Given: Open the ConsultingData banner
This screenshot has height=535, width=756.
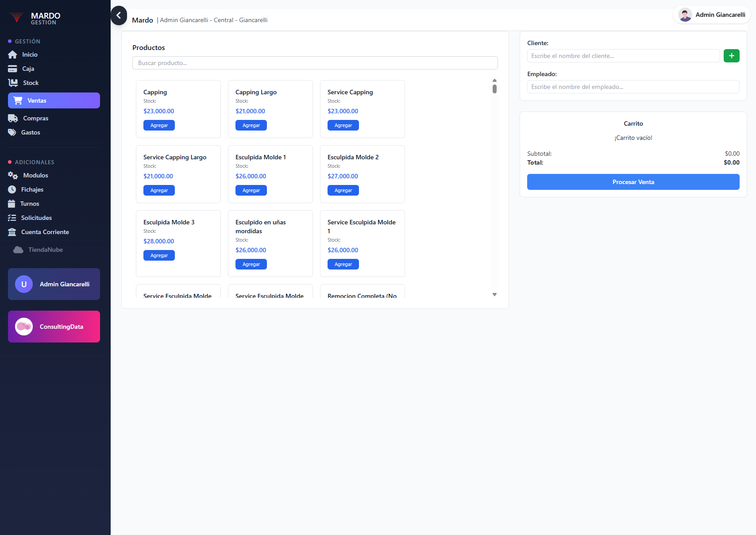Looking at the screenshot, I should (x=54, y=327).
